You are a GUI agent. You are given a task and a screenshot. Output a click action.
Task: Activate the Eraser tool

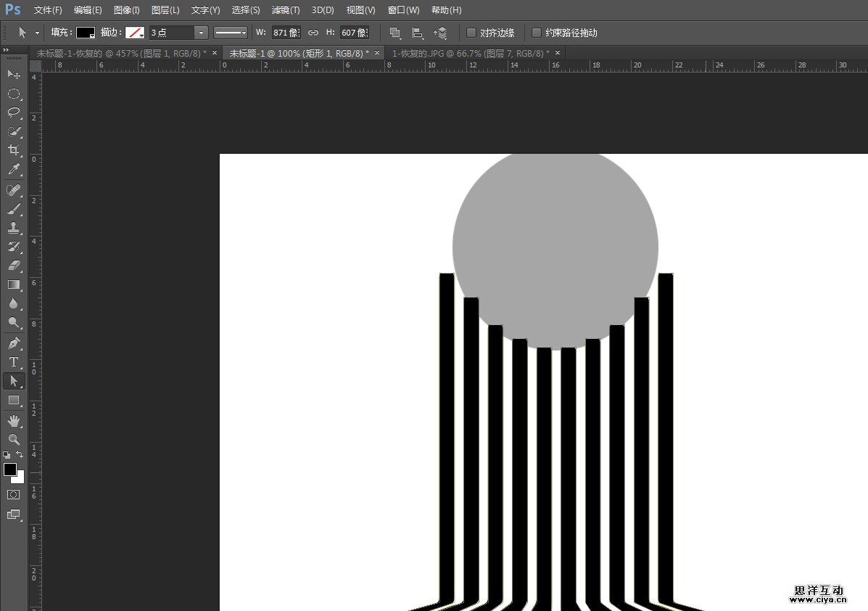click(14, 266)
